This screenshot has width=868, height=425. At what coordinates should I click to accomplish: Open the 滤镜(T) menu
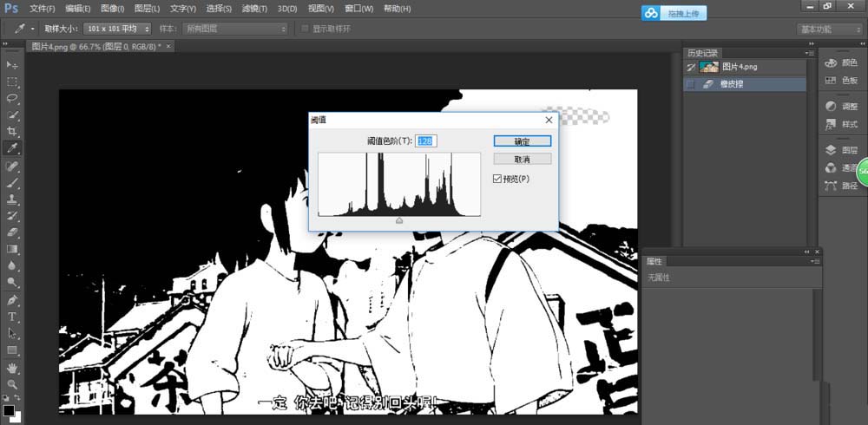tap(254, 9)
